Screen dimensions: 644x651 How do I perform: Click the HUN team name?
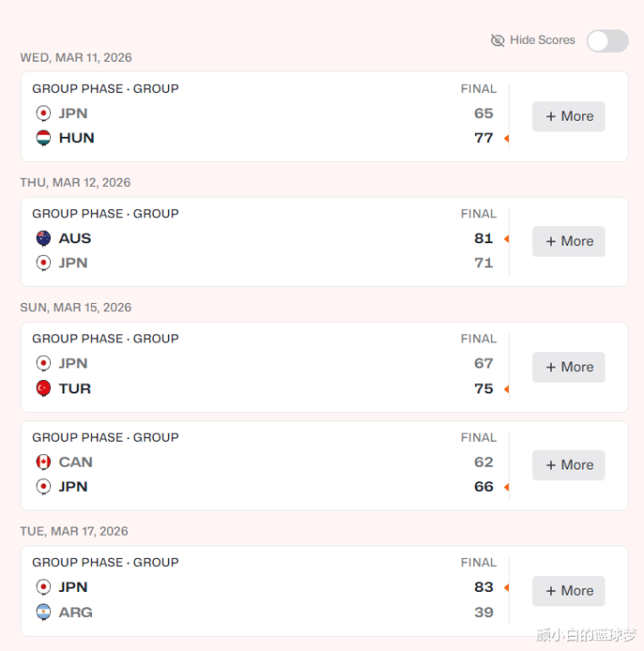[x=76, y=138]
